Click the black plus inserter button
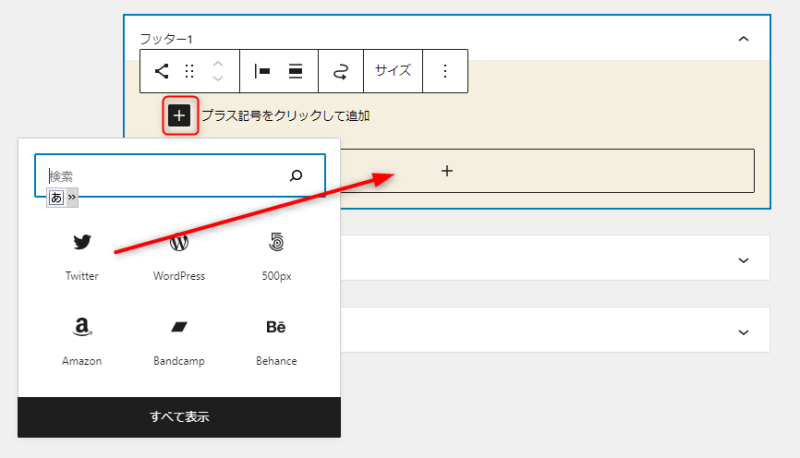Viewport: 800px width, 458px height. point(179,116)
